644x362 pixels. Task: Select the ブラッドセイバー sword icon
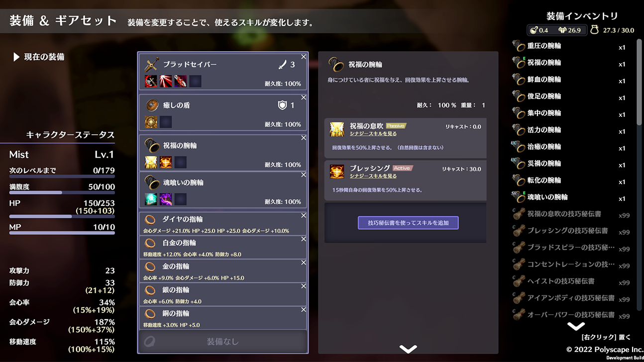(x=152, y=65)
